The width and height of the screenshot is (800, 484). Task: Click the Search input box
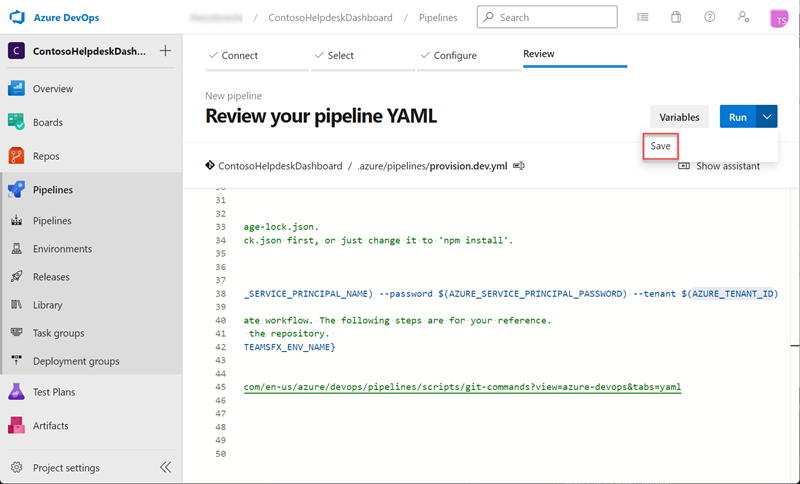(547, 17)
